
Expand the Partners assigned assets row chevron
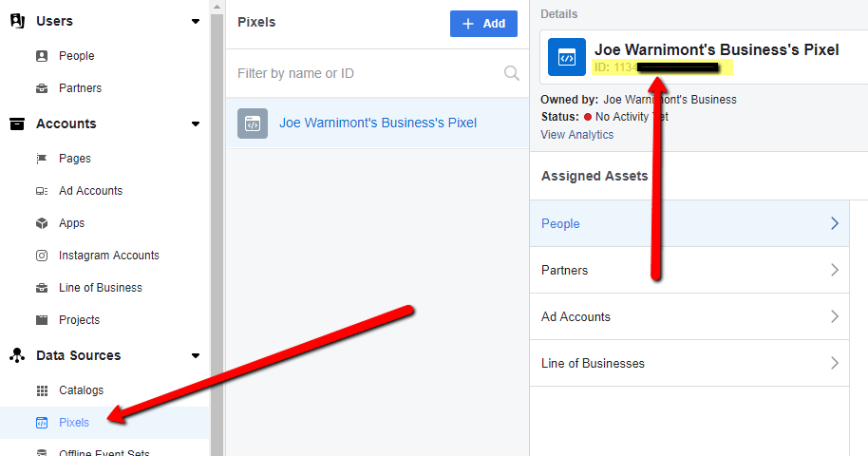coord(834,270)
